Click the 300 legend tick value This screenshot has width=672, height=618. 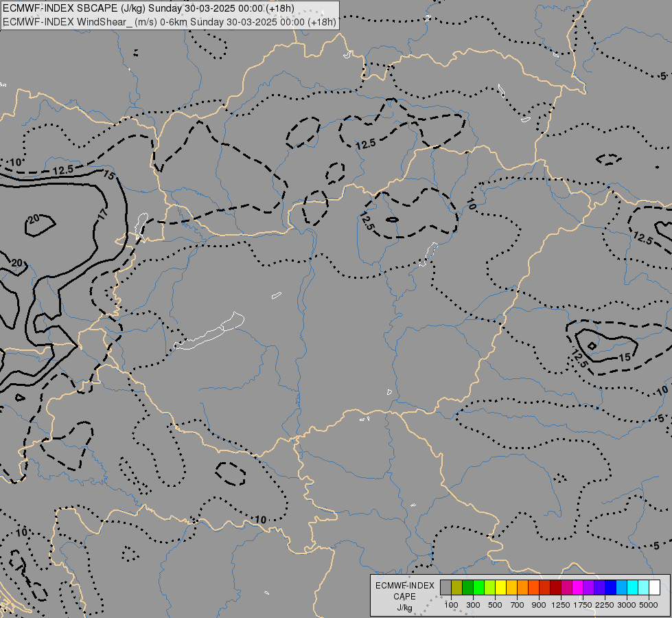[473, 605]
